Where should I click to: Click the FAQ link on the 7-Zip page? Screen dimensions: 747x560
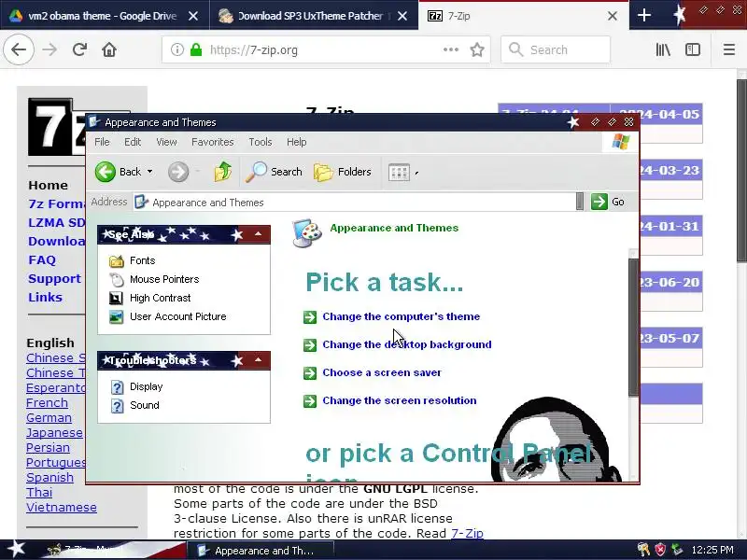coord(42,260)
